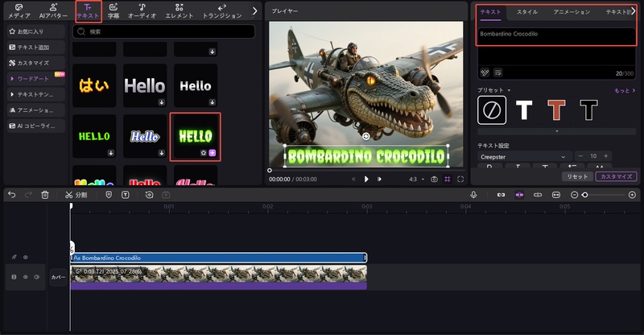Expand the プリセット dropdown arrow

click(x=509, y=90)
